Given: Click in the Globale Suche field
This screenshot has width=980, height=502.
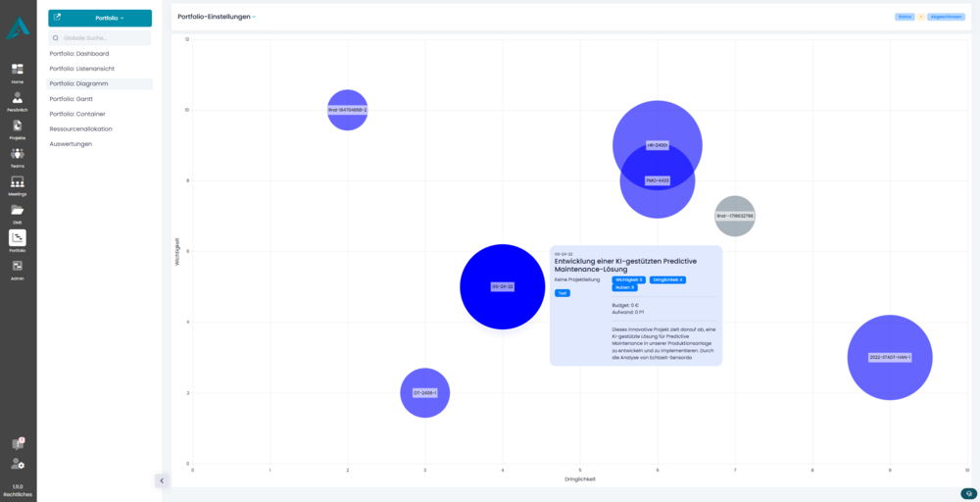Looking at the screenshot, I should (x=100, y=38).
